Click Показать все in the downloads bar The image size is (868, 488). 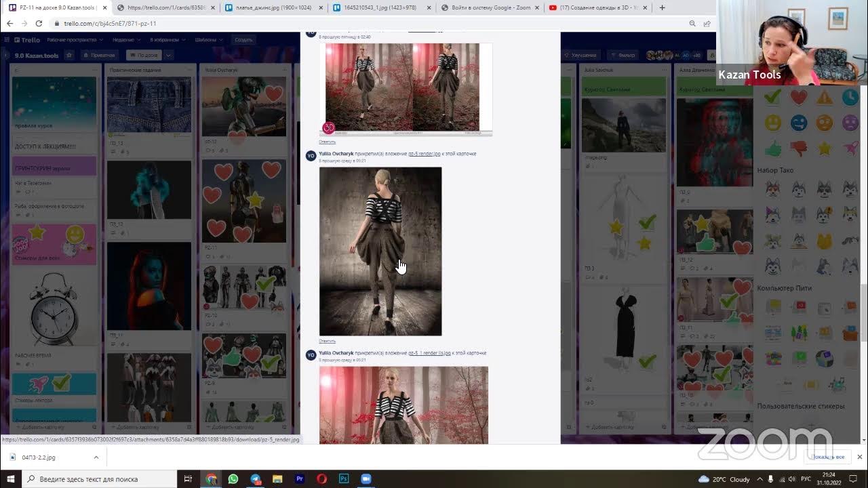(829, 457)
